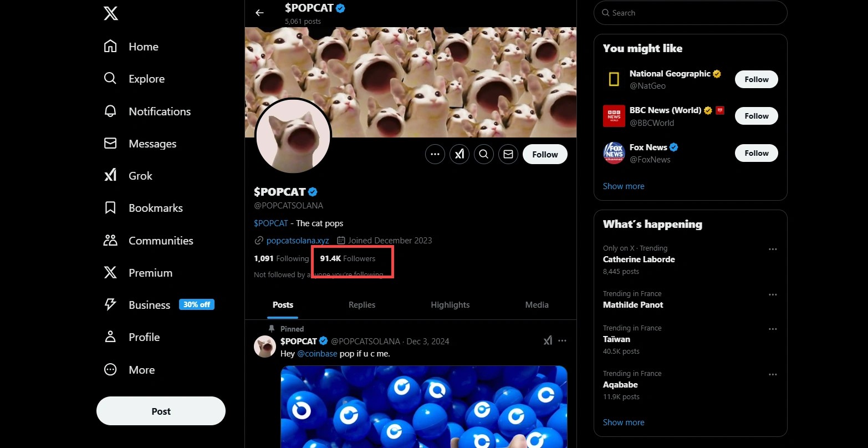Click the X logo in the sidebar

coord(111,14)
